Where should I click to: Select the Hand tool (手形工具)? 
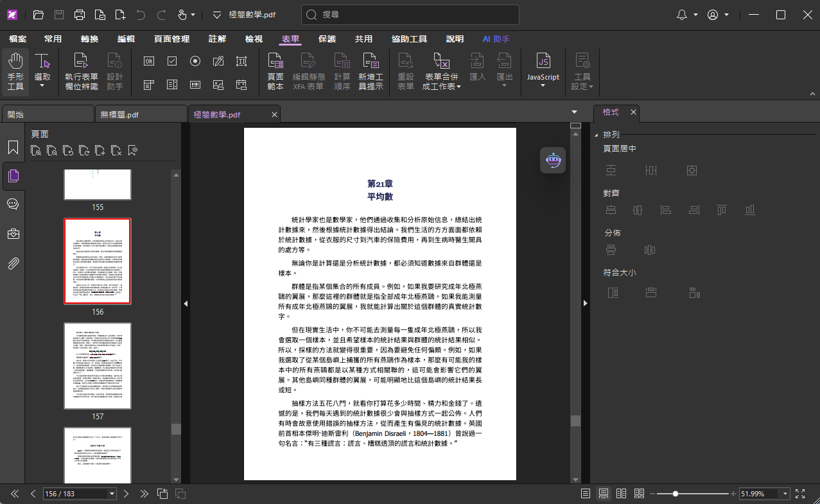(15, 72)
